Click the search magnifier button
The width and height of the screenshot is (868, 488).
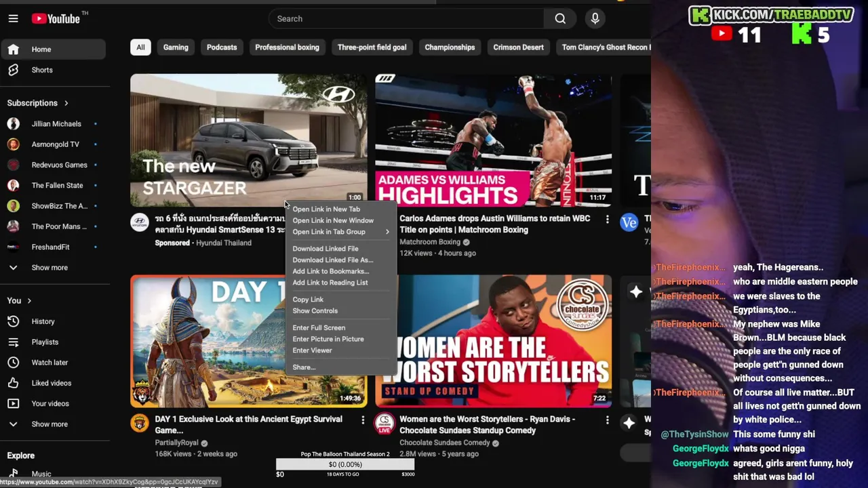(x=560, y=19)
